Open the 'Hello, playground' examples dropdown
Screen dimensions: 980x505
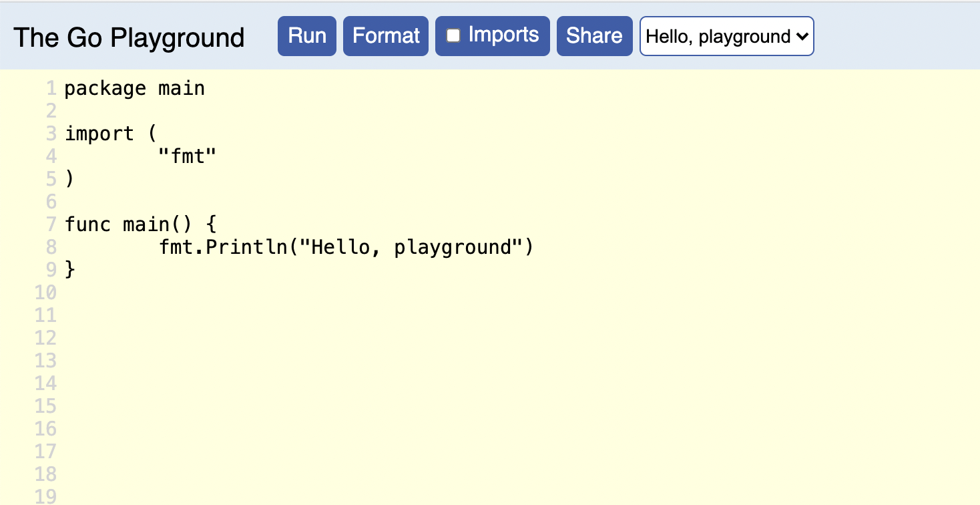[x=726, y=36]
